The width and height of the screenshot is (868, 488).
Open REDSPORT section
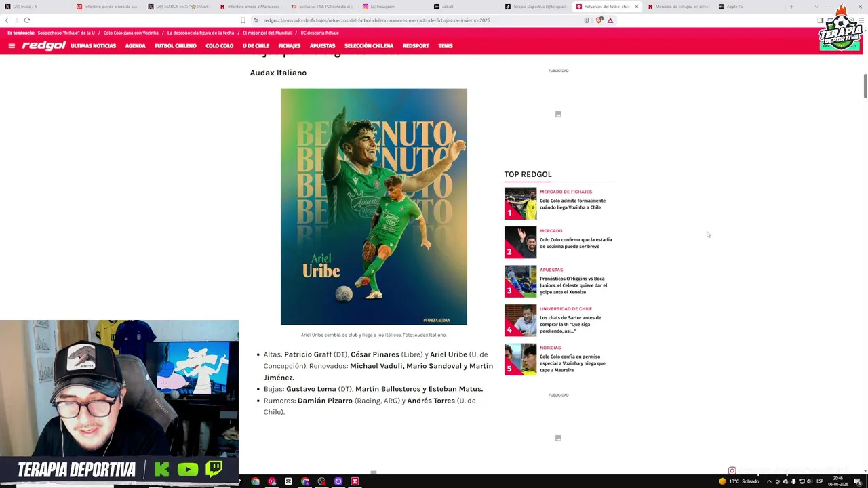tap(416, 46)
